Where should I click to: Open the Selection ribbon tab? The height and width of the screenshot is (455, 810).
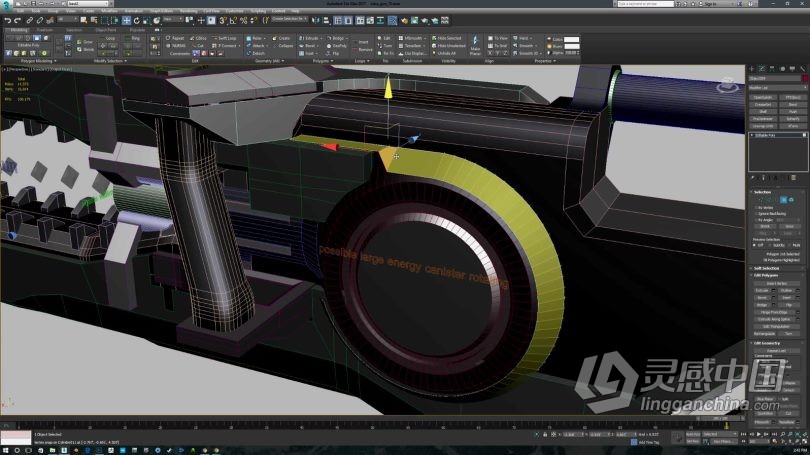coord(74,30)
